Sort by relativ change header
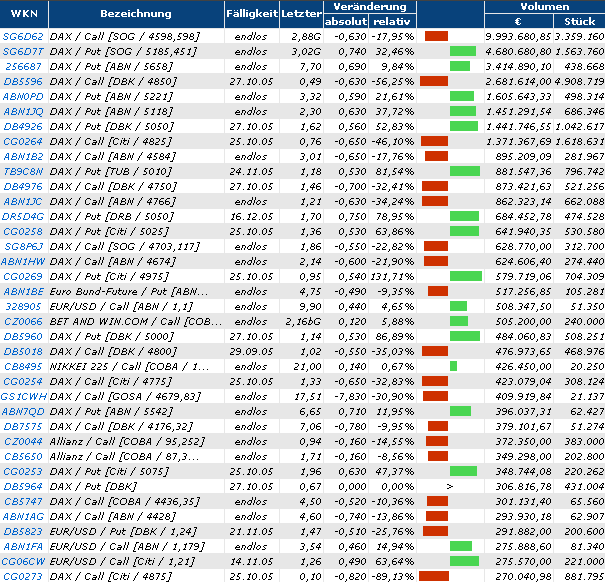Viewport: 605px width, 582px height. (392, 22)
